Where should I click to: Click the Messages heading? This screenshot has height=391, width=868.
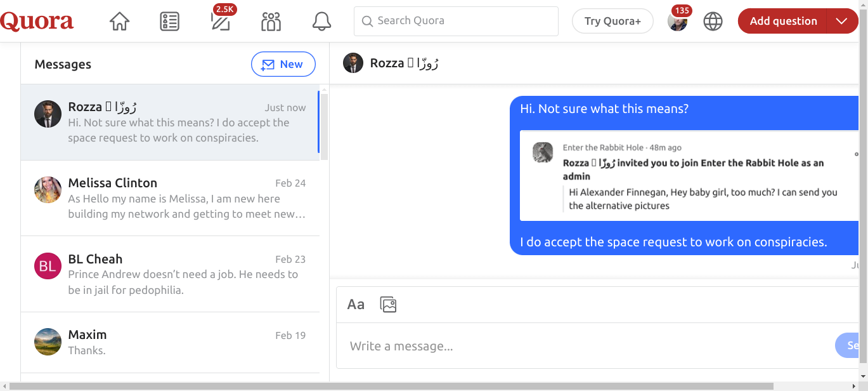coord(63,64)
